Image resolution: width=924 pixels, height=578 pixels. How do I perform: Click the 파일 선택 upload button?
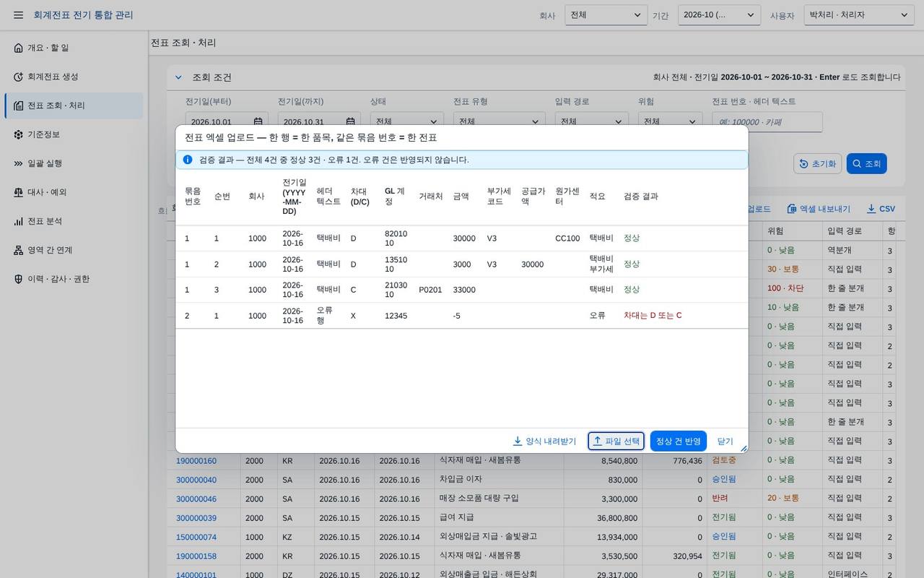[616, 441]
